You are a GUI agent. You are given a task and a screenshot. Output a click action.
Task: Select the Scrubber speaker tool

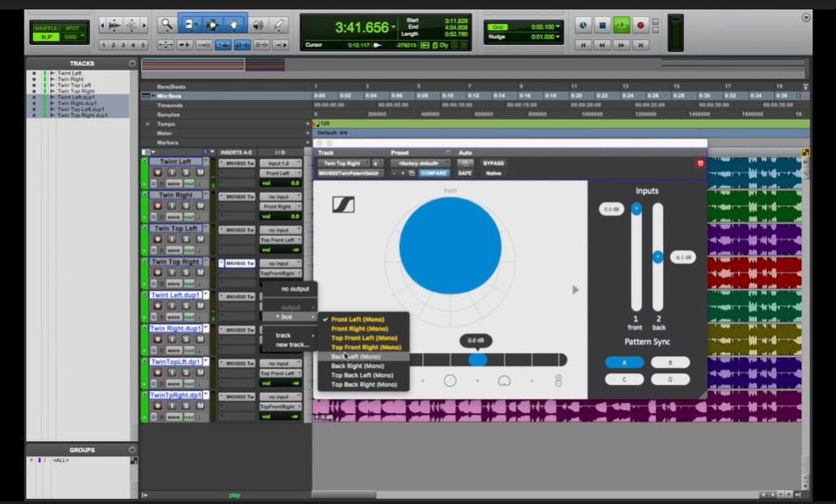[x=258, y=25]
